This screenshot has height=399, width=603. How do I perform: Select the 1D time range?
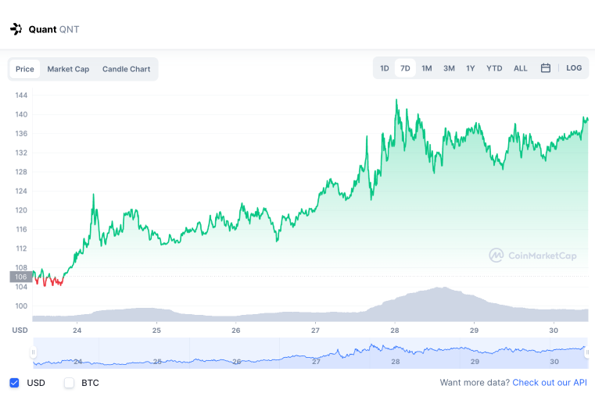click(385, 68)
